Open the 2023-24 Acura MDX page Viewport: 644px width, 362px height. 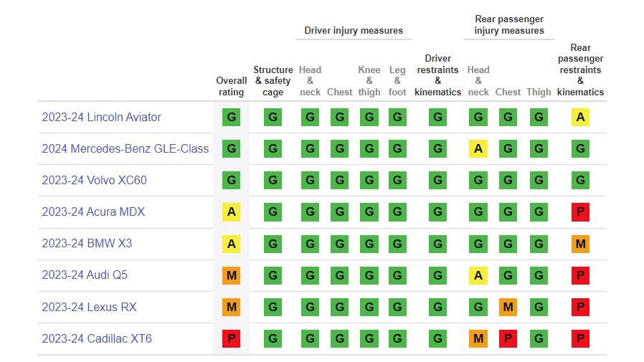point(94,212)
